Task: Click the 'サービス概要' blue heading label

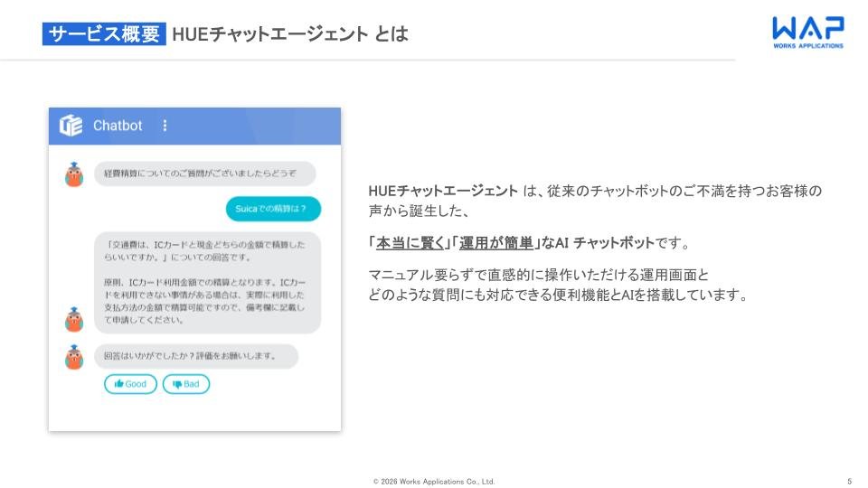Action: tap(104, 33)
